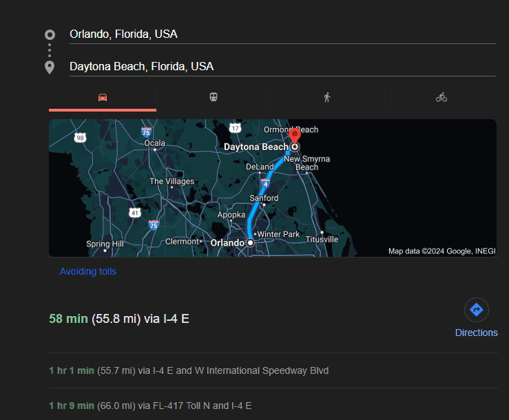Switch to the public transit mode tab

[214, 97]
